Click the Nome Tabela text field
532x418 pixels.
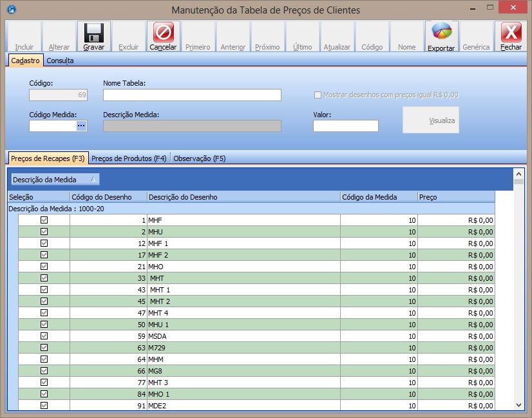pos(192,95)
